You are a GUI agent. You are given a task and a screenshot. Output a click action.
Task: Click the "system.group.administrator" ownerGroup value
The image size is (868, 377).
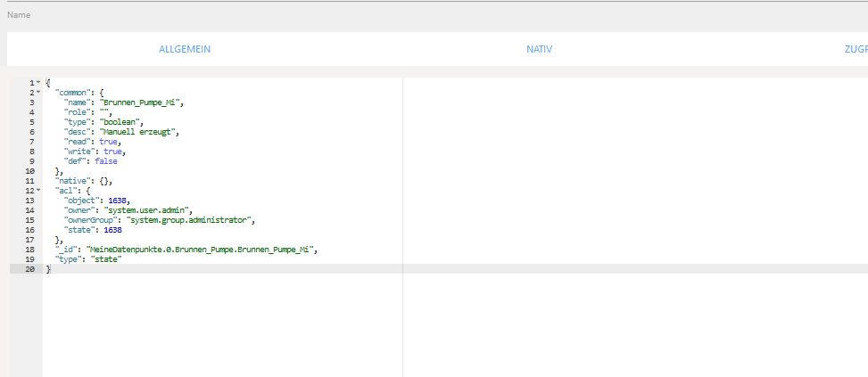point(191,219)
